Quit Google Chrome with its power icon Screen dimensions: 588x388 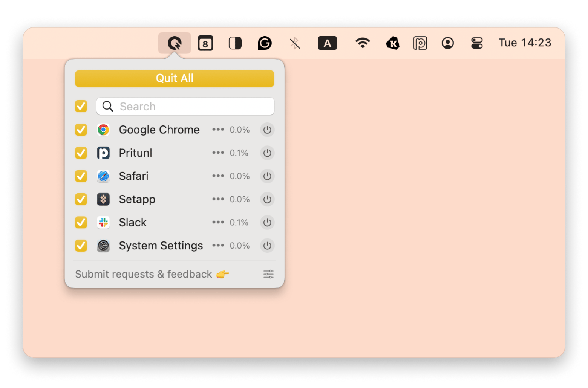click(x=267, y=130)
